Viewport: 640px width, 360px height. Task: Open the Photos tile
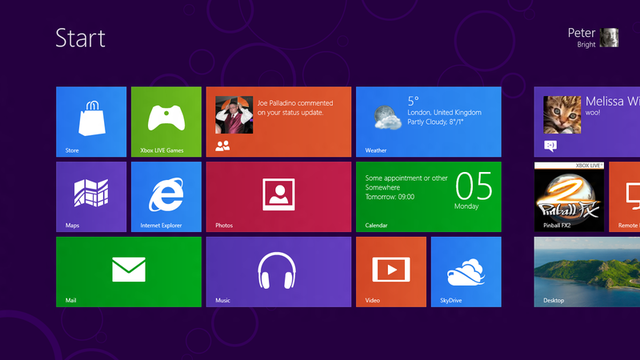pyautogui.click(x=278, y=197)
